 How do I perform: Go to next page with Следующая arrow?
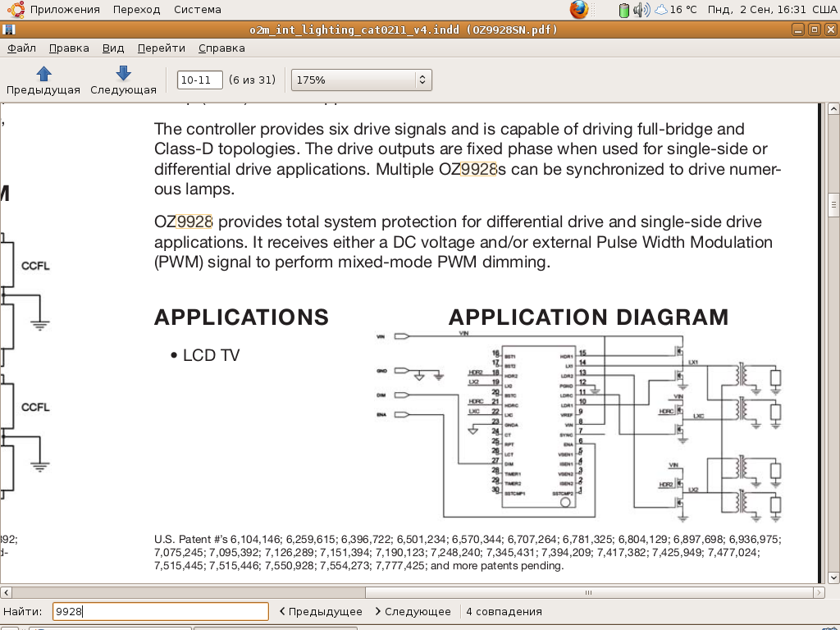click(x=123, y=80)
